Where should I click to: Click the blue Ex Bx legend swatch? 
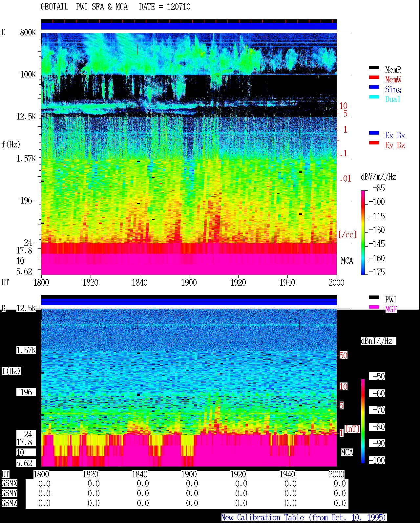[x=374, y=133]
